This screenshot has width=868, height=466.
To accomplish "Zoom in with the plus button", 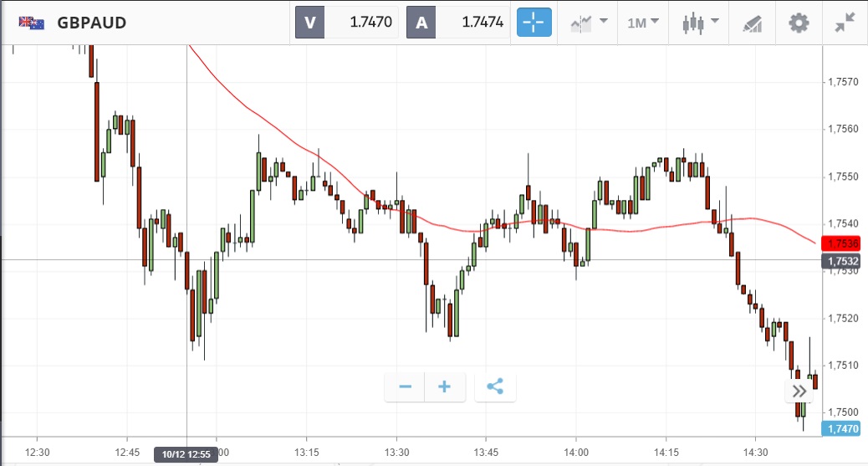I will [445, 387].
